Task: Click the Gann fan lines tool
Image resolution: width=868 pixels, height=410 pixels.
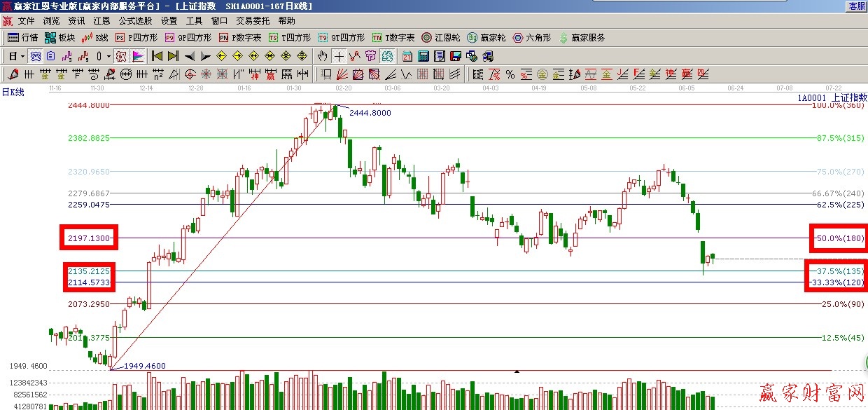Action: [x=343, y=74]
